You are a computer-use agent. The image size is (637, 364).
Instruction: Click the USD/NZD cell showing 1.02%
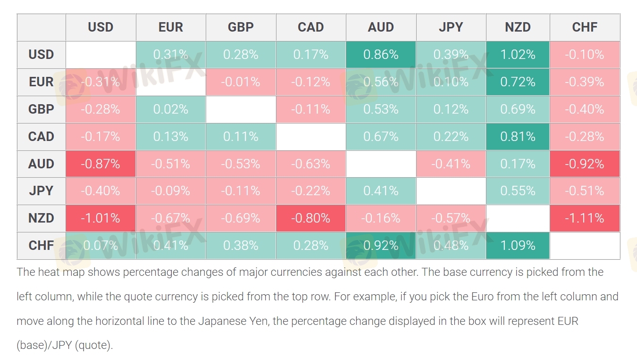[x=518, y=55]
